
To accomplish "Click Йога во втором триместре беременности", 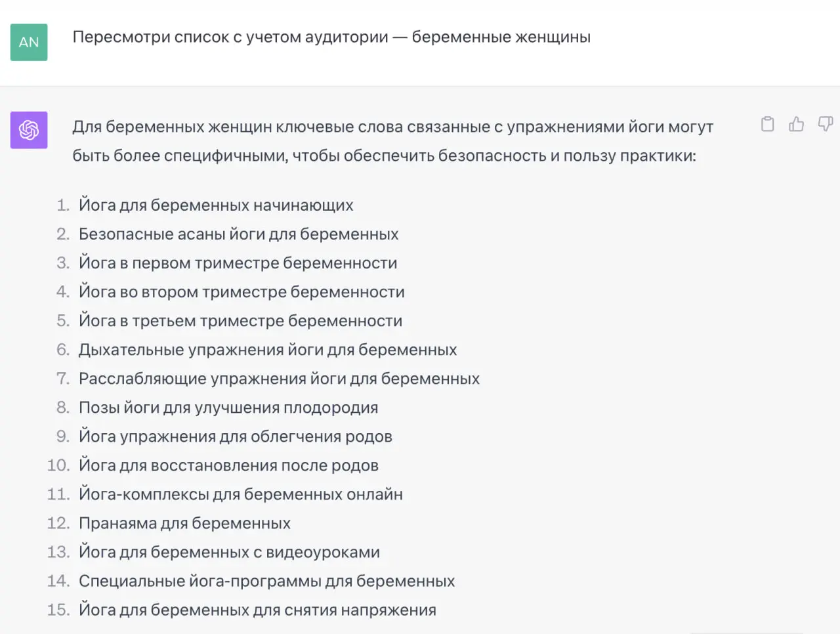I will coord(241,291).
